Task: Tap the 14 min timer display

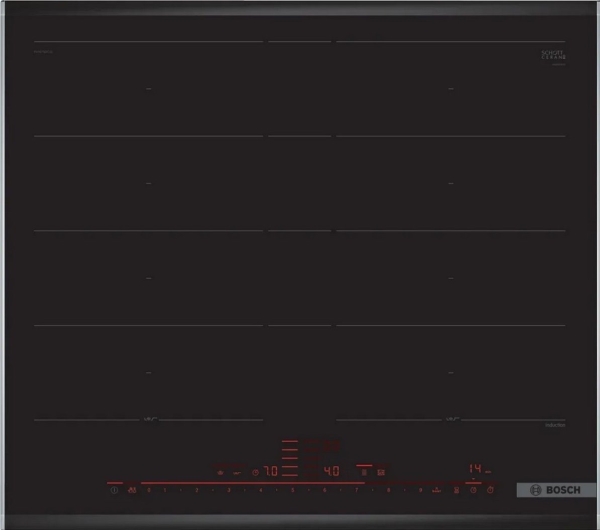Action: click(x=479, y=469)
